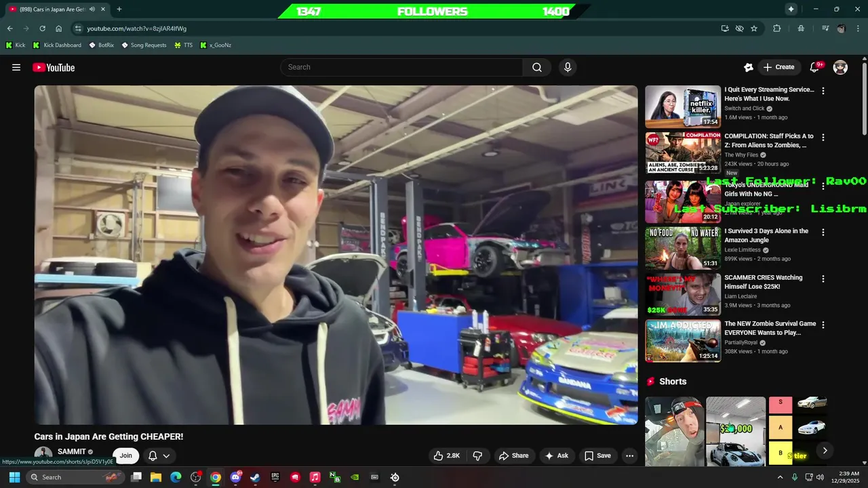Image resolution: width=868 pixels, height=488 pixels.
Task: Open the BotRix bookmark
Action: tap(101, 45)
